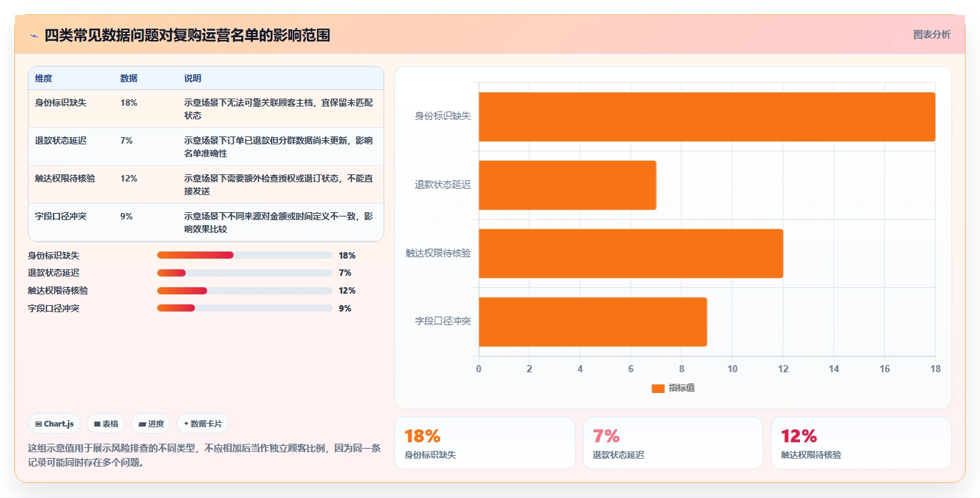Select the 退款状态延迟 table row cell
The image size is (980, 498).
[61, 141]
